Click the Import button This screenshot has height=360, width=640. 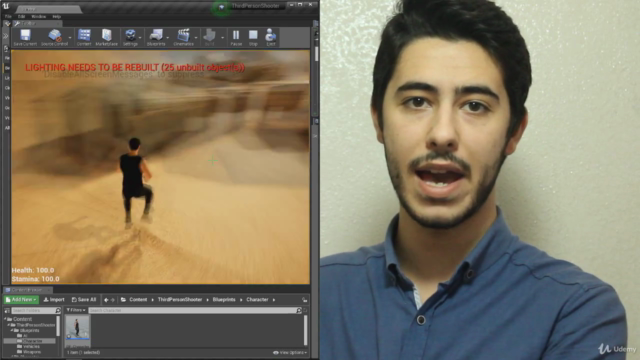click(x=54, y=300)
